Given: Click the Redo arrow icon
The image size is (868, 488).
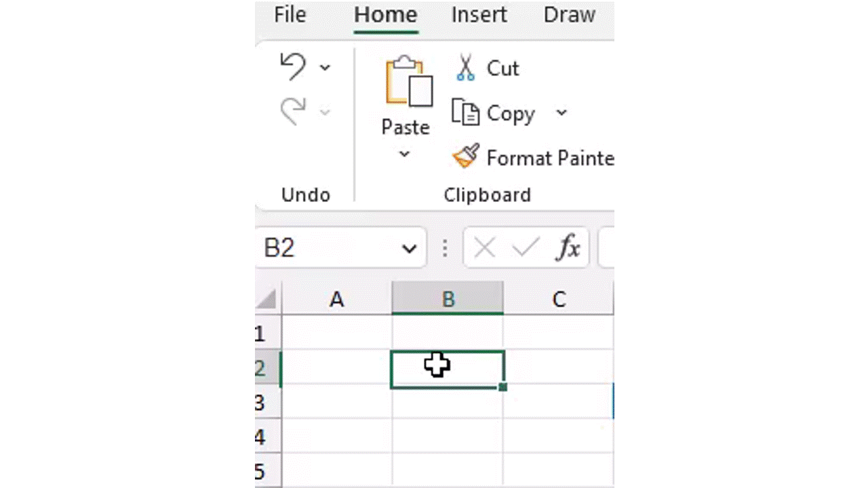Looking at the screenshot, I should tap(293, 111).
